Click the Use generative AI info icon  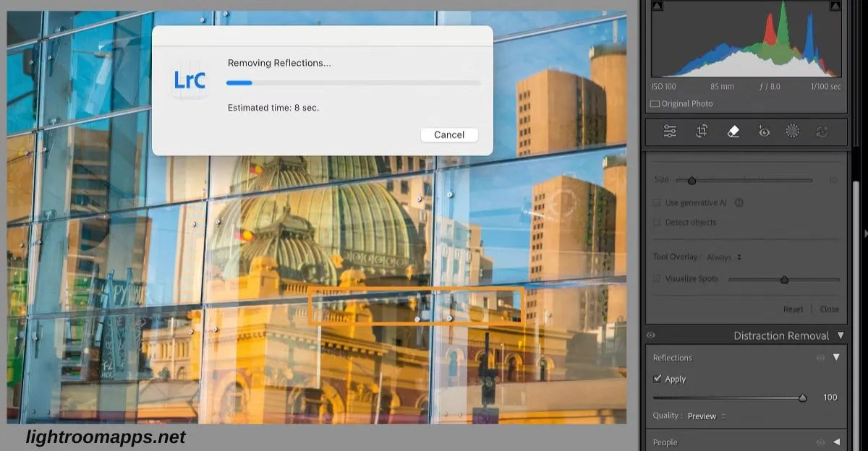[x=738, y=202]
